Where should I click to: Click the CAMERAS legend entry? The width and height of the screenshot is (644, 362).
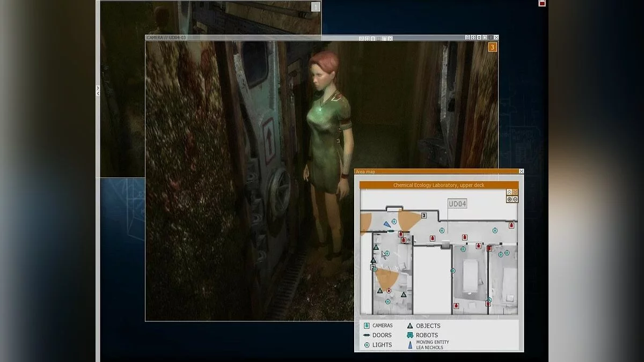click(378, 326)
